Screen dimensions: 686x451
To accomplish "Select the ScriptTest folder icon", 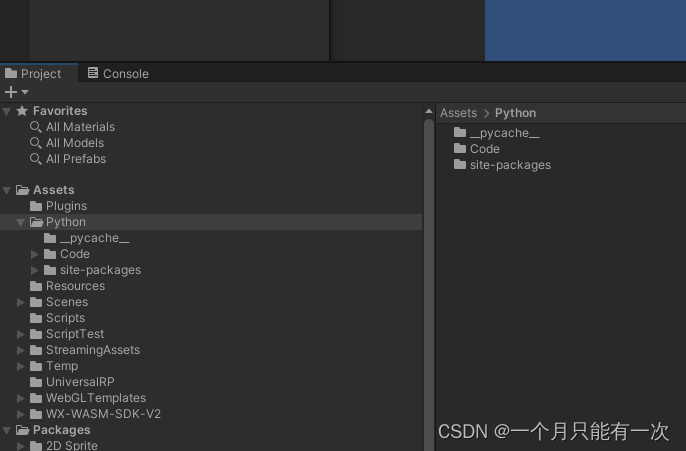I will tap(36, 334).
